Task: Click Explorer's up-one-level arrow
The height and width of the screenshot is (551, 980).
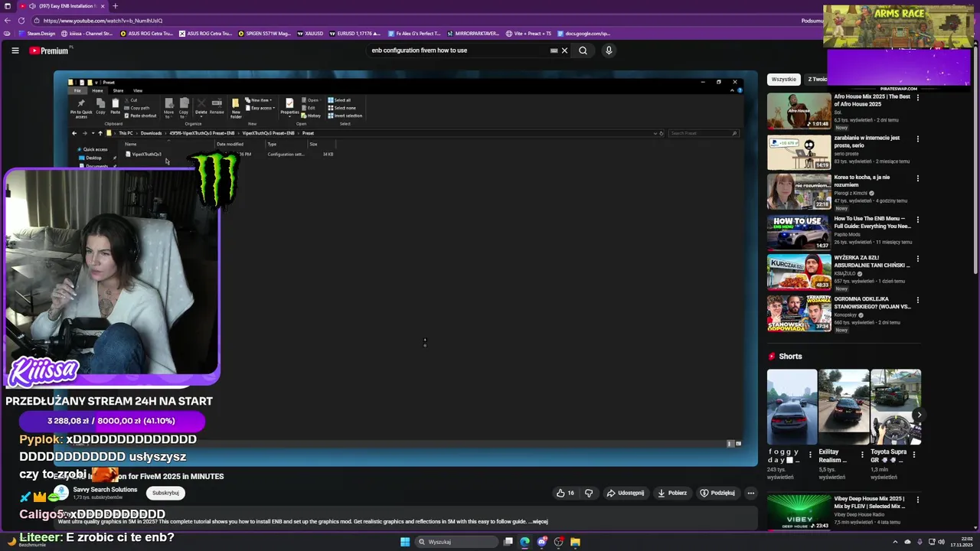Action: 100,133
